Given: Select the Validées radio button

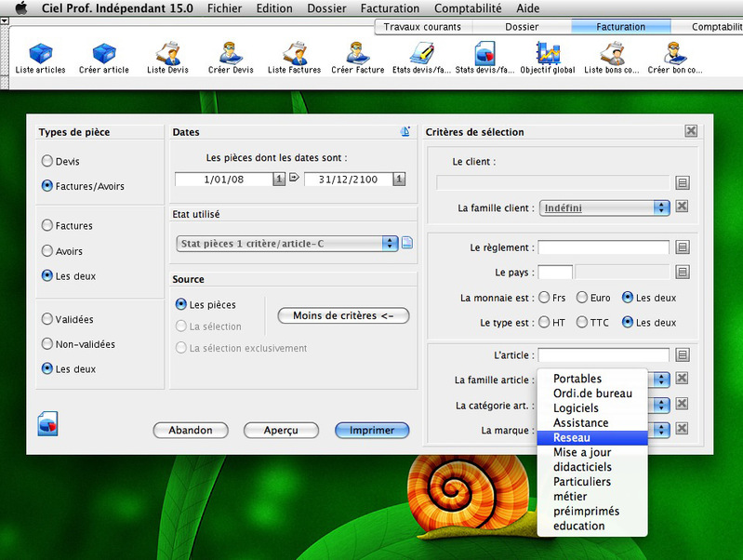Looking at the screenshot, I should click(46, 319).
